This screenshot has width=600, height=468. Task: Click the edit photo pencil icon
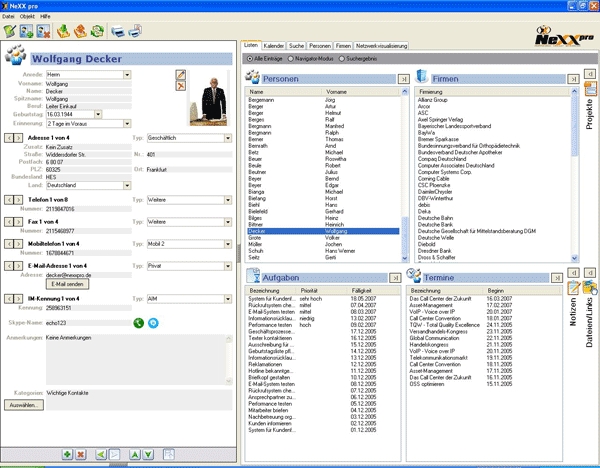[181, 76]
